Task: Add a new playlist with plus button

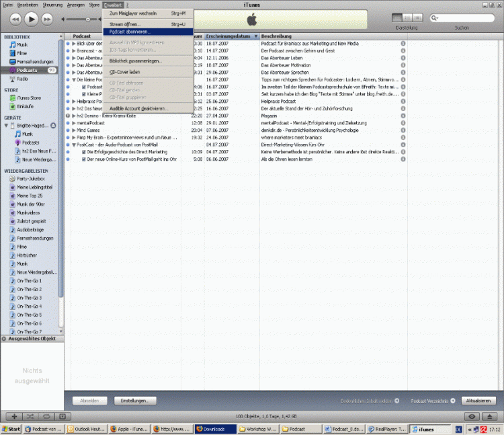Action: pyautogui.click(x=15, y=417)
